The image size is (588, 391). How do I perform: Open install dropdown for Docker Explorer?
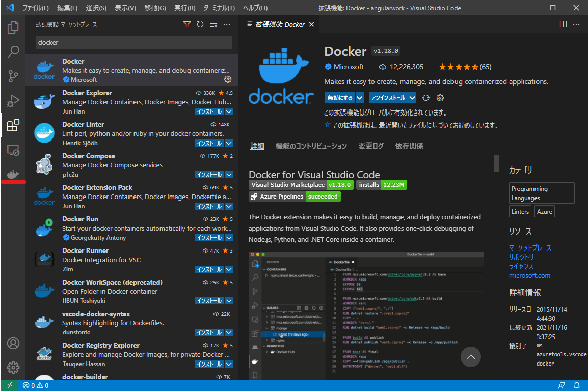pos(229,111)
